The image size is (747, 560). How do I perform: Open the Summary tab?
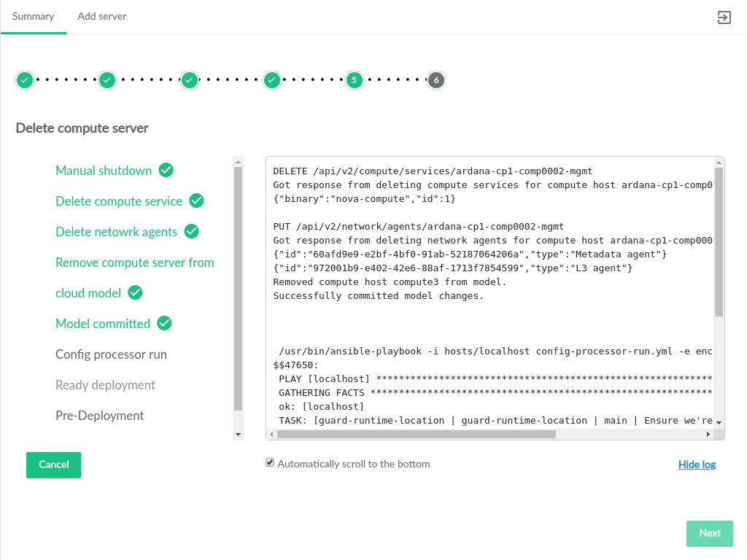(x=34, y=16)
